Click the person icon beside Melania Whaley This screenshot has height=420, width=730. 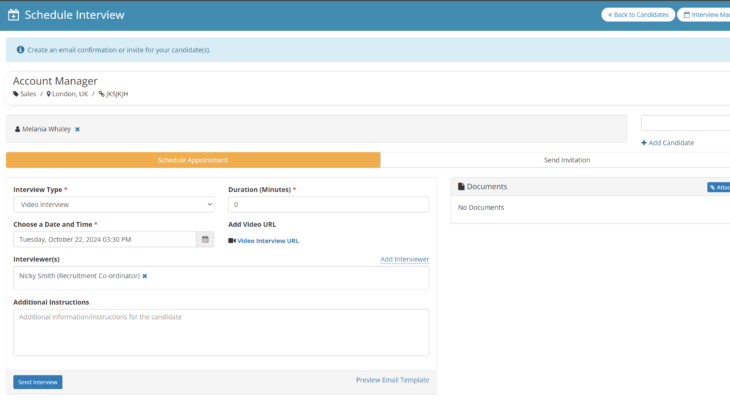[17, 129]
